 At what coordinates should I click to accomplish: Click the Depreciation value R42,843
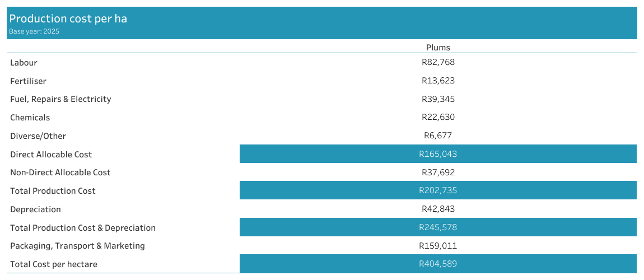(438, 209)
